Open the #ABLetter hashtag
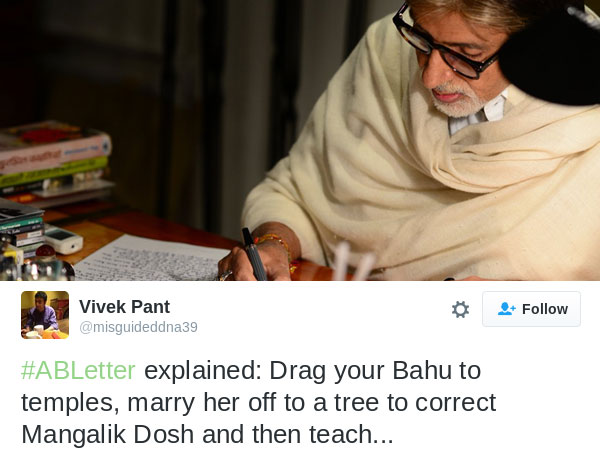The height and width of the screenshot is (450, 600). pyautogui.click(x=78, y=370)
